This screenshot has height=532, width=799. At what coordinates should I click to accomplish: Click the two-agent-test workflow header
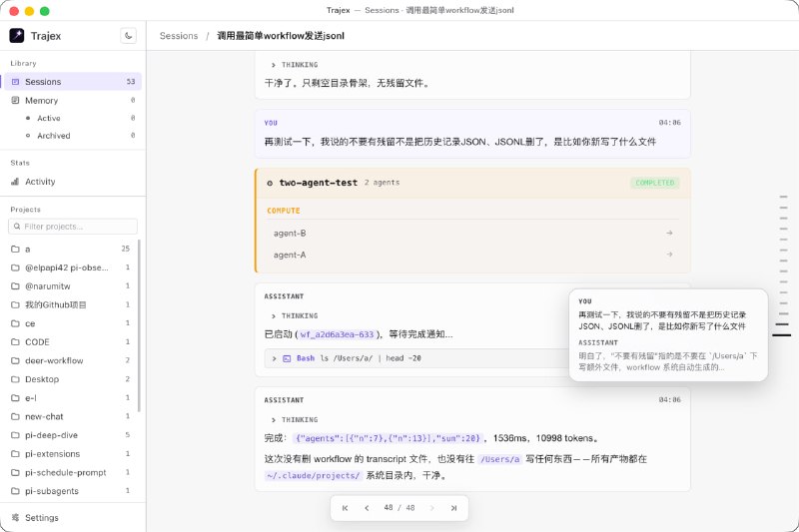(472, 183)
